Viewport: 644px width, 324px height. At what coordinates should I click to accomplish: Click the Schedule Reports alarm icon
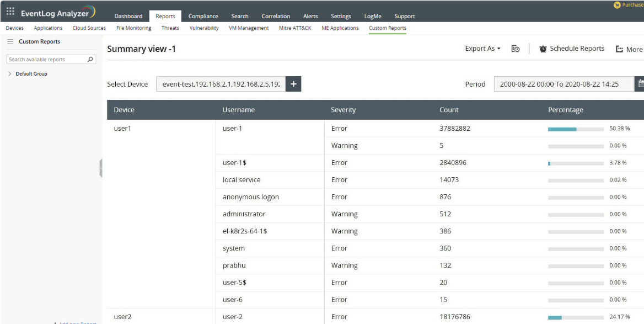coord(543,49)
